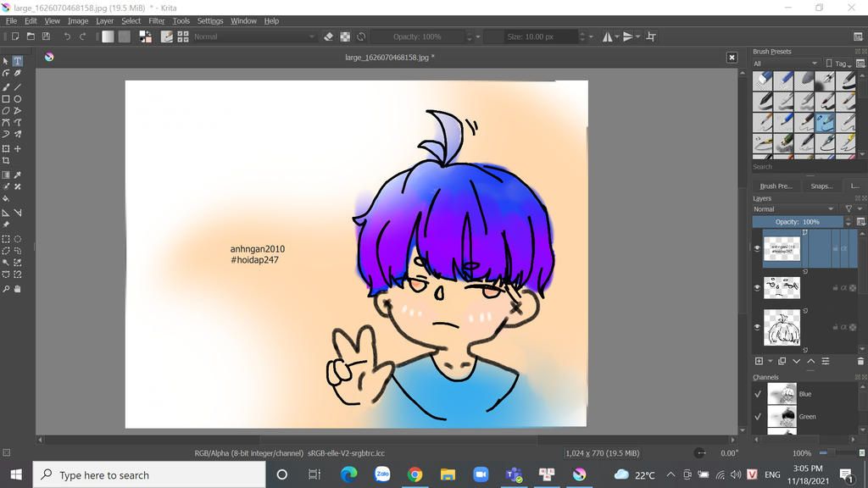Toggle horizontal mirror tool

click(x=607, y=36)
